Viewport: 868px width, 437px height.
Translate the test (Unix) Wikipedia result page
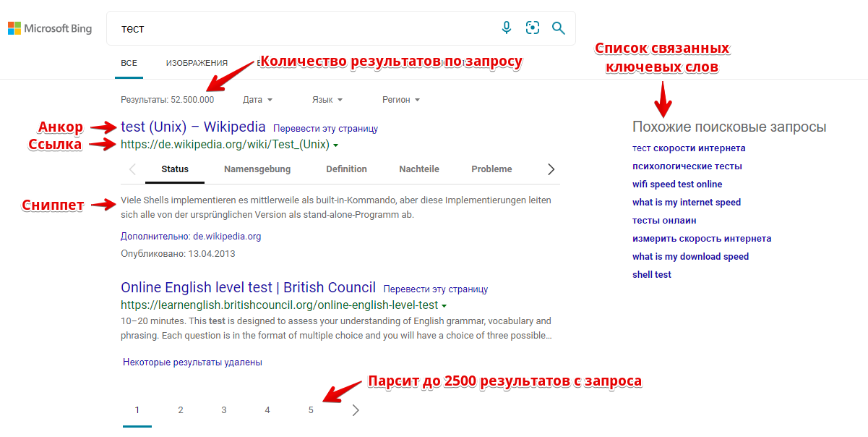click(325, 128)
